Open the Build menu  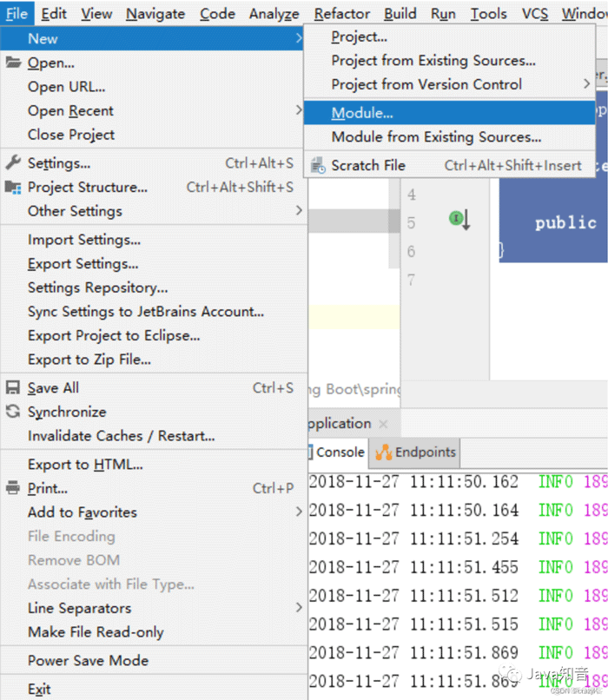[400, 14]
